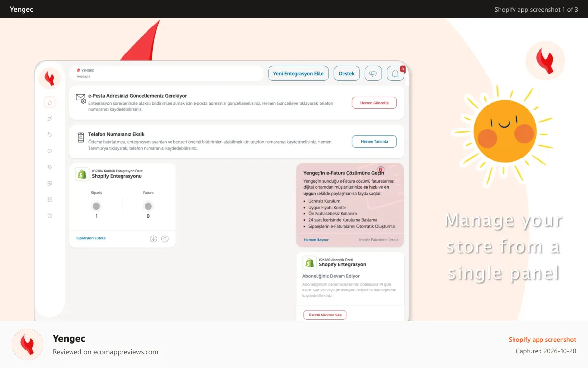The image size is (588, 368).
Task: Click the Shopify Entegrasyonu card title
Action: [x=117, y=176]
